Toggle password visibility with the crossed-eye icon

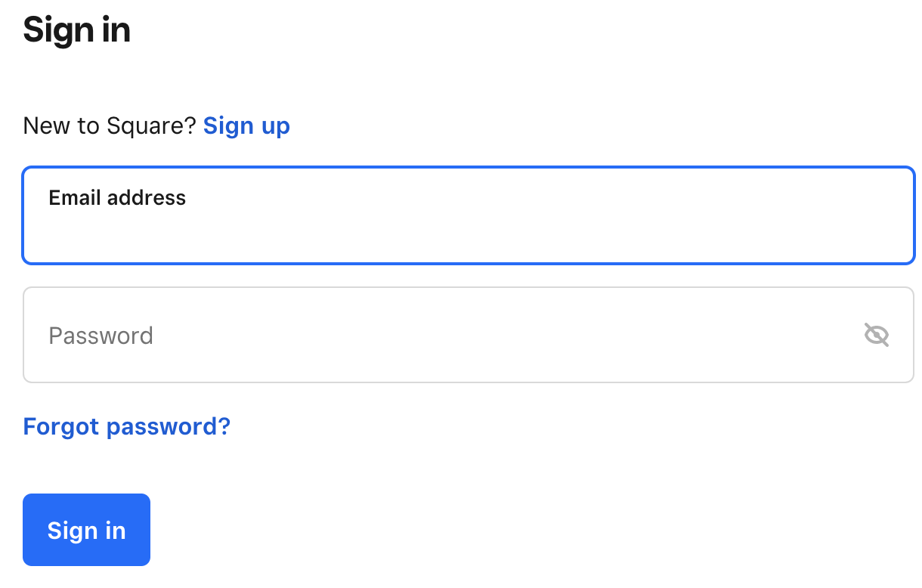pyautogui.click(x=876, y=335)
